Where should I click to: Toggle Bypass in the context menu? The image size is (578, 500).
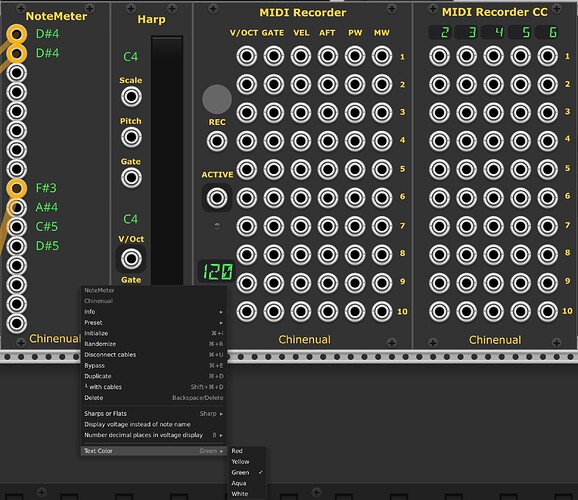pyautogui.click(x=154, y=365)
